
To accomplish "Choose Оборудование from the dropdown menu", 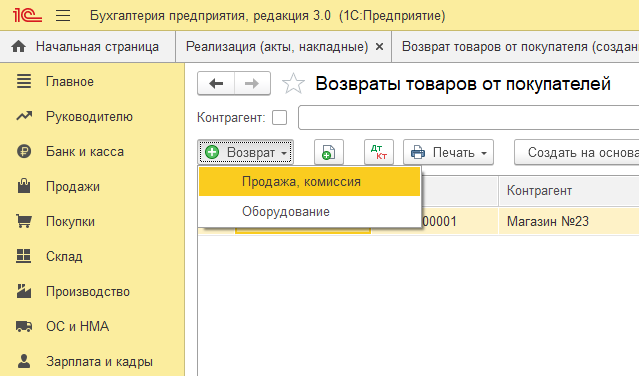I will point(309,211).
